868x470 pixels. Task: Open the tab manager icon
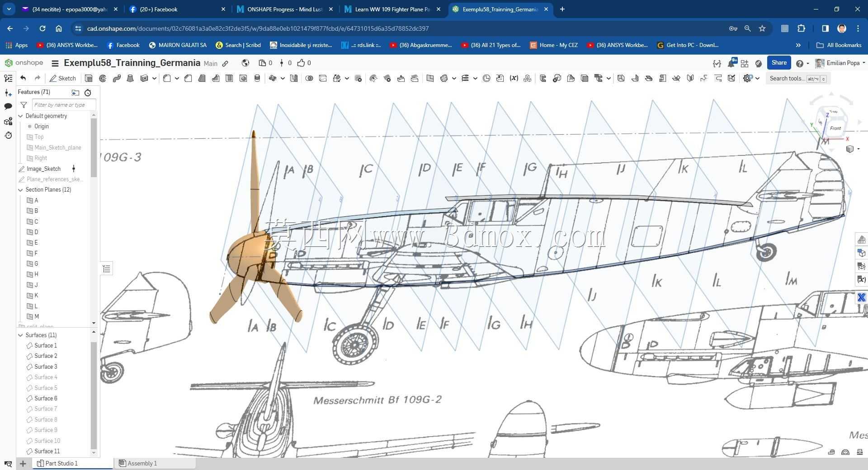pyautogui.click(x=8, y=464)
